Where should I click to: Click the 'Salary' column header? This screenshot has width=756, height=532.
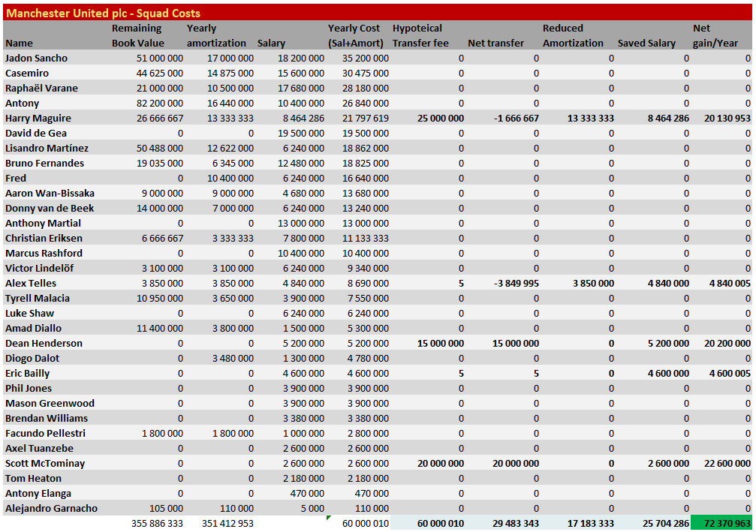click(x=271, y=43)
